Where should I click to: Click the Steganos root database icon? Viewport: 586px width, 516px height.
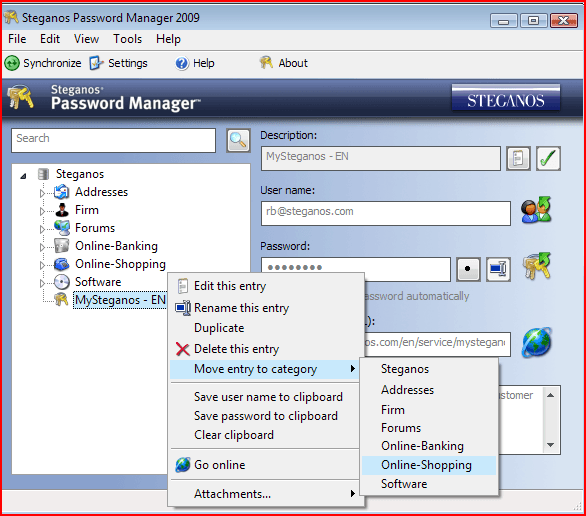click(x=43, y=174)
